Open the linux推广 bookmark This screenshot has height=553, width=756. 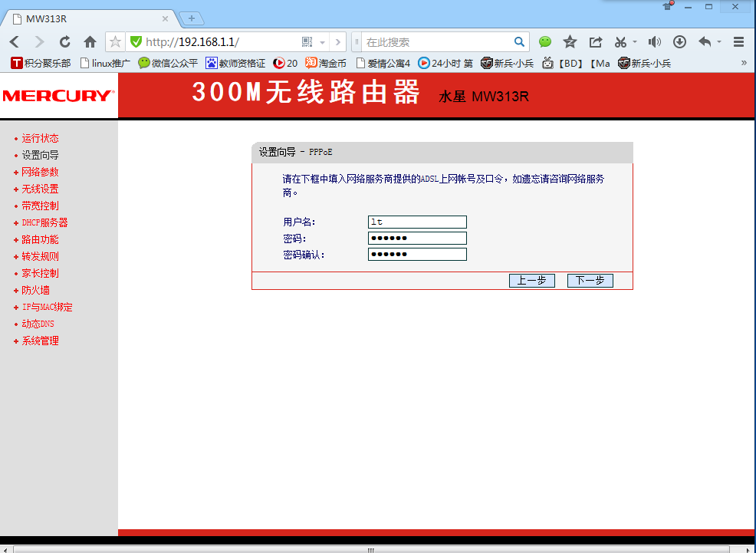tap(105, 63)
